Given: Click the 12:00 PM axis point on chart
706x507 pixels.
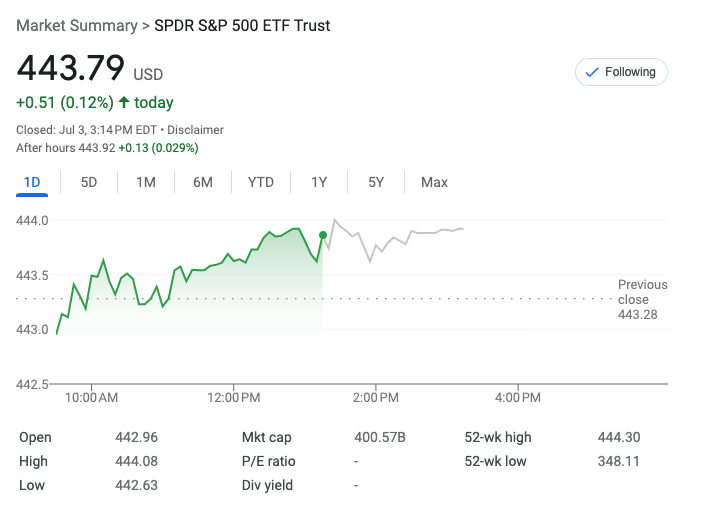Looking at the screenshot, I should (x=234, y=382).
